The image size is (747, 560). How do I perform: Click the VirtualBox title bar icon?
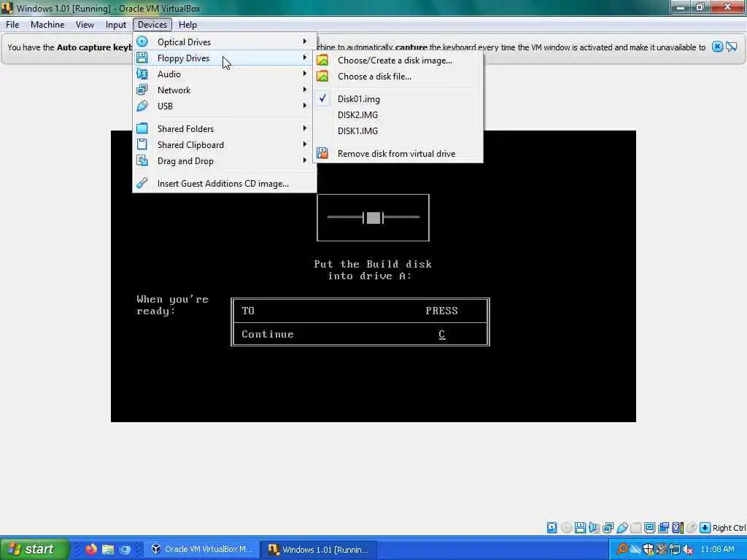[7, 8]
